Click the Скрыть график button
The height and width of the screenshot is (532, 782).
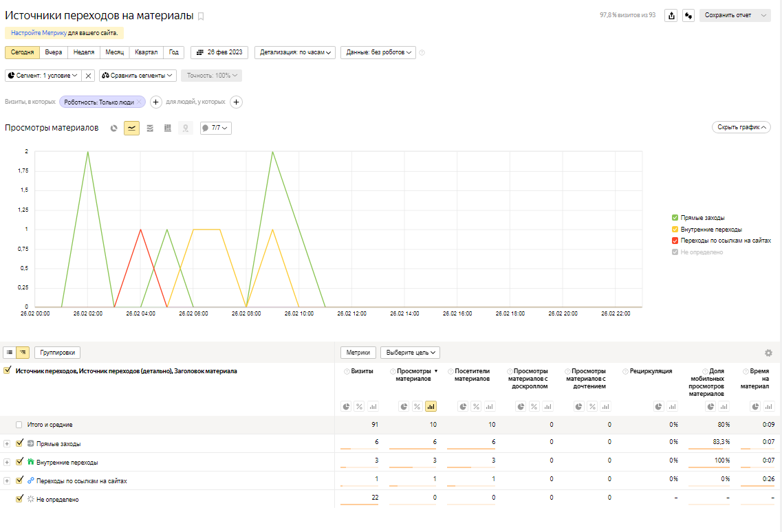coord(741,128)
